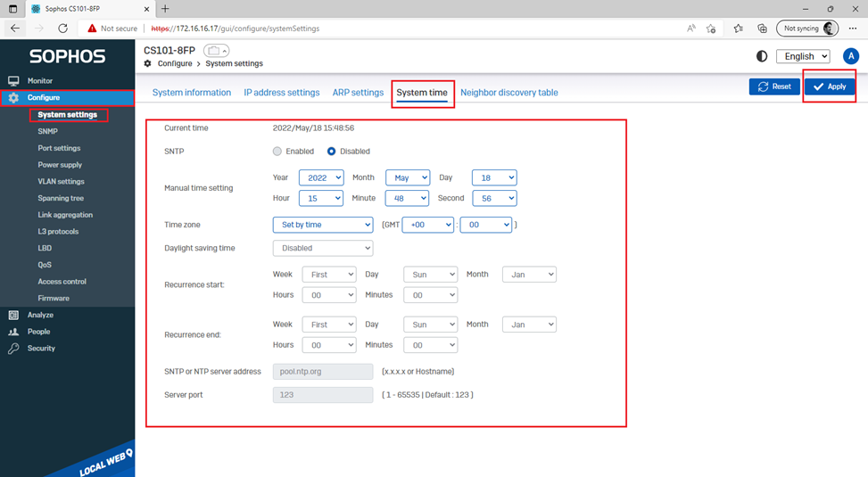Open the Analyze section icon
The image size is (868, 477).
[13, 315]
